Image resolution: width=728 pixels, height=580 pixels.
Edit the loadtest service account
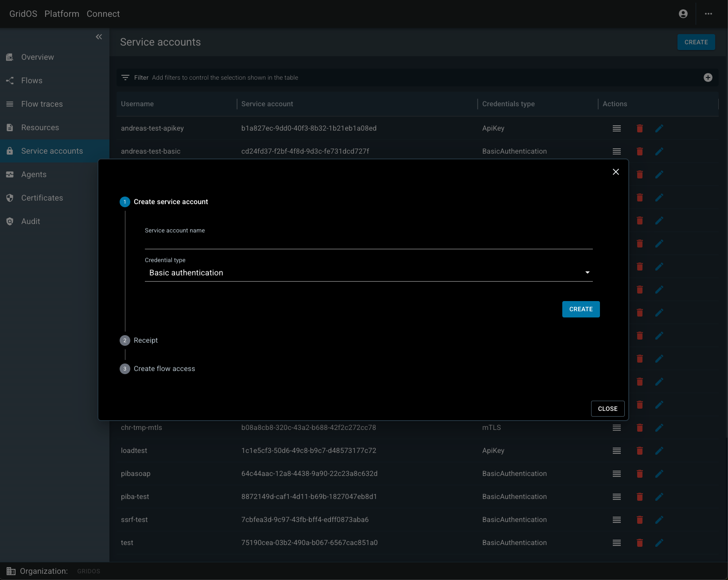(659, 450)
